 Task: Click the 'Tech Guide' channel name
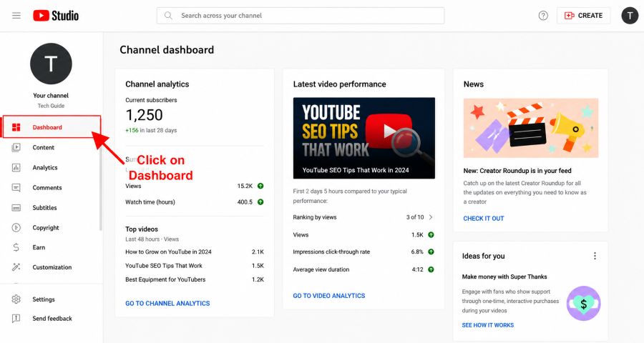coord(51,106)
